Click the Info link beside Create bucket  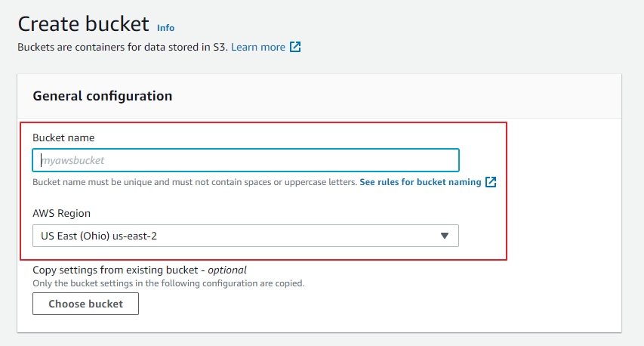tap(165, 28)
